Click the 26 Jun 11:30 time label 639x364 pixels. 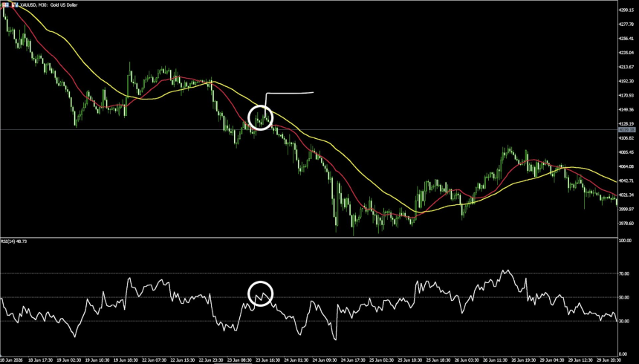[495, 360]
